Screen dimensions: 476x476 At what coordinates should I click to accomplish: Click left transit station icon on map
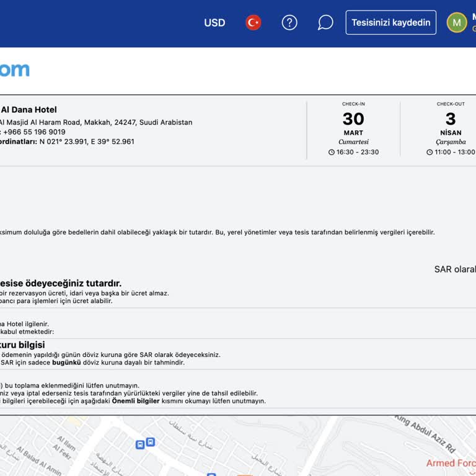(x=140, y=445)
